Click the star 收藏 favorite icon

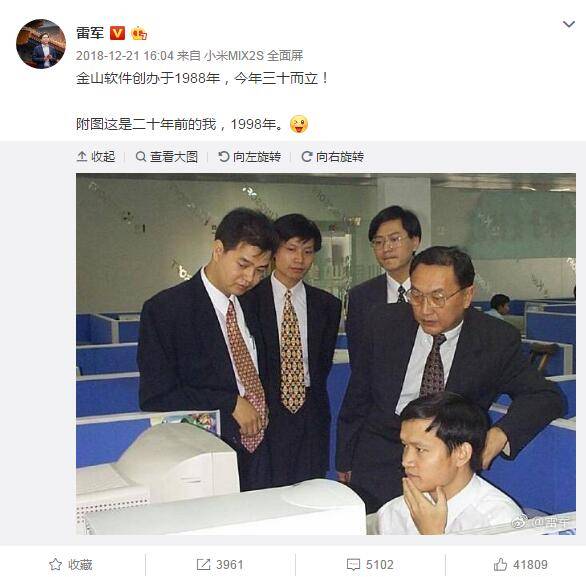point(56,564)
